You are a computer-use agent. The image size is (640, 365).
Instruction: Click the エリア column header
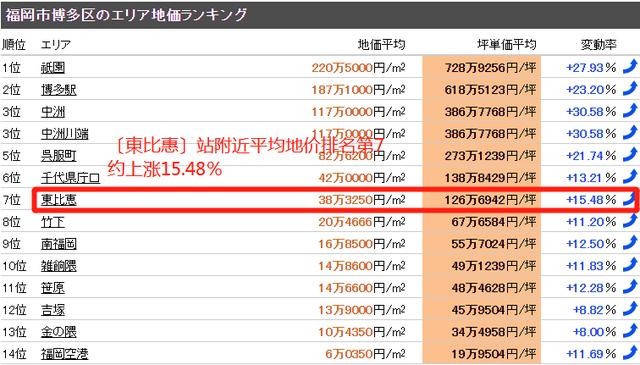tap(56, 45)
